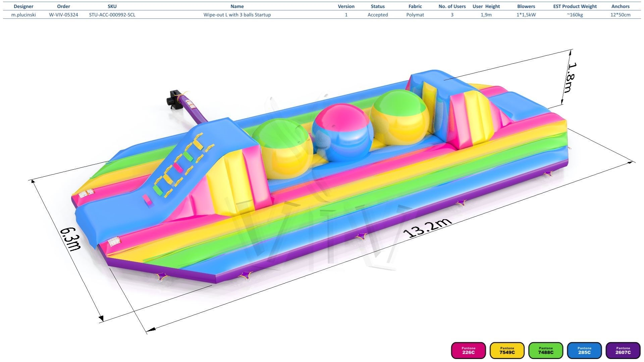This screenshot has width=644, height=362.
Task: Click the 13.2m length dimension label
Action: (x=427, y=227)
